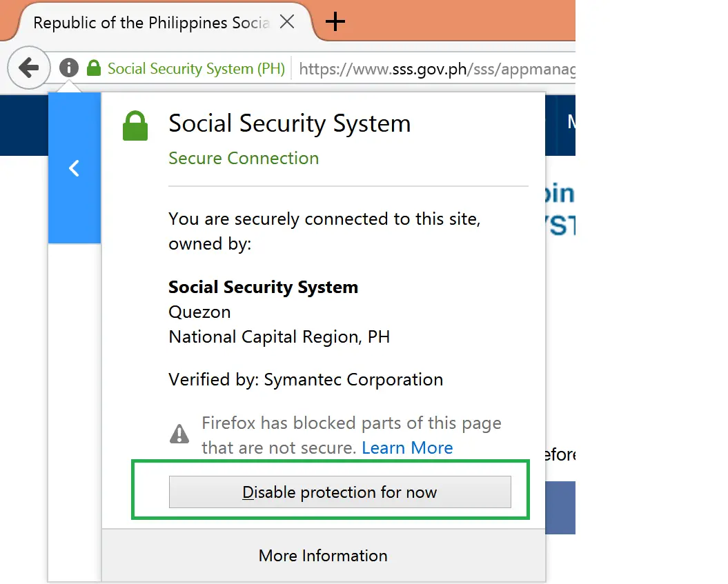The height and width of the screenshot is (584, 728).
Task: Click the Disable protection for now button
Action: tap(340, 492)
